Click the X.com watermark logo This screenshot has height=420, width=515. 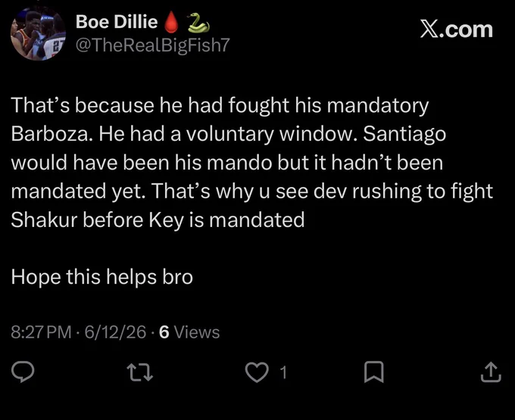456,30
